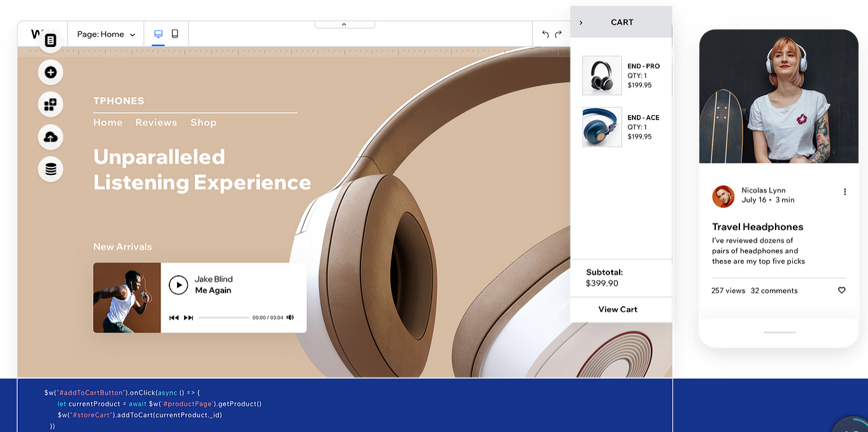Like the post with heart icon
The height and width of the screenshot is (432, 868).
click(x=841, y=290)
